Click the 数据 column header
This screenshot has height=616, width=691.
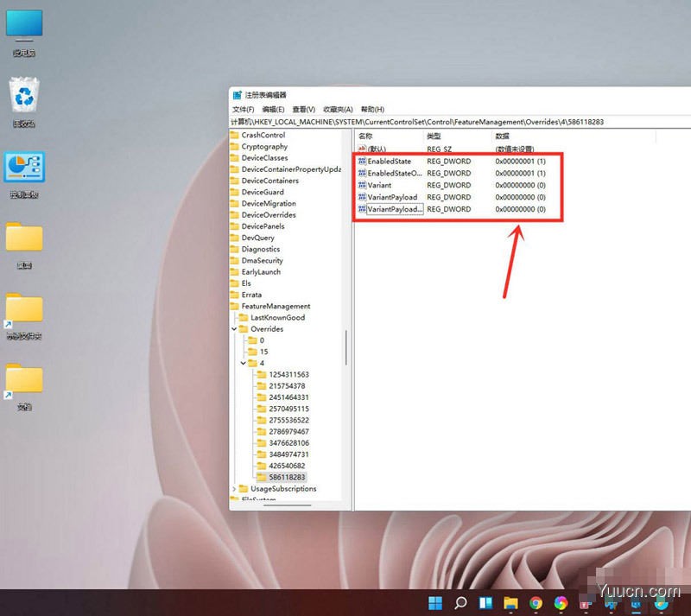pyautogui.click(x=574, y=137)
